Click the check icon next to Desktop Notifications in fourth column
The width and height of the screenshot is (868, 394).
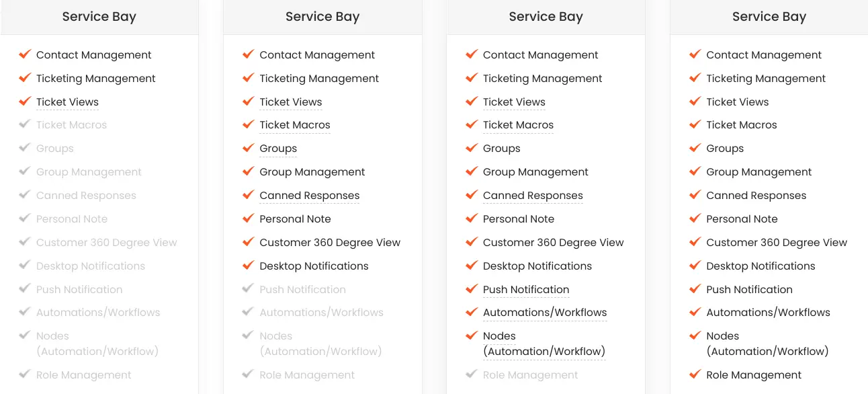coord(695,266)
